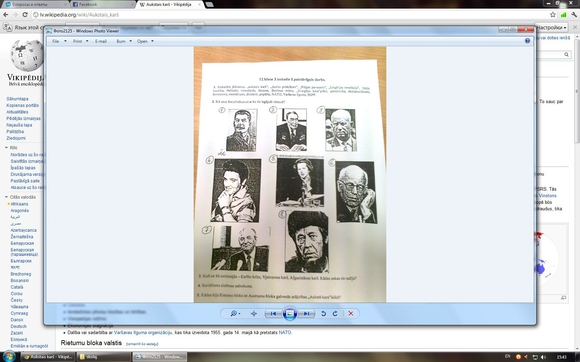Expand the Burn dropdown

[x=124, y=41]
